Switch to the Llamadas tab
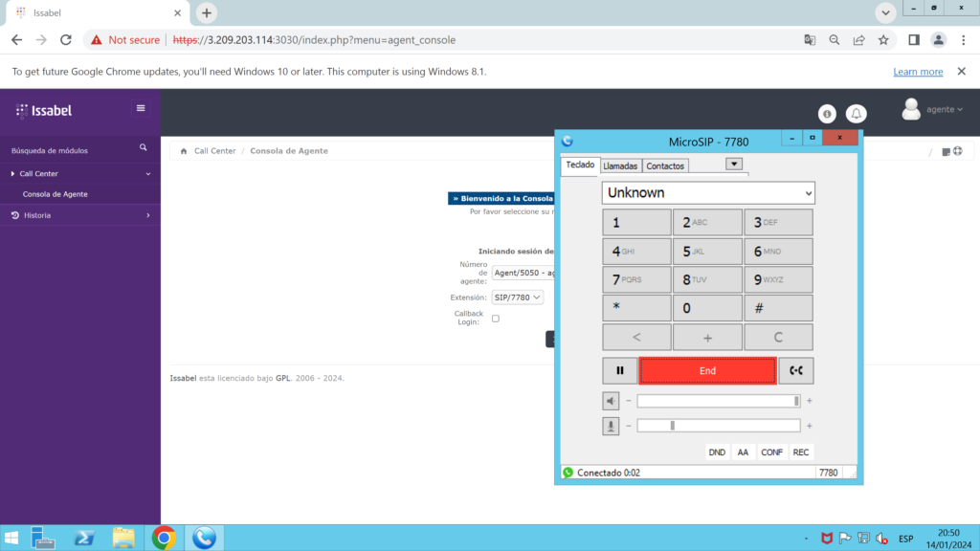This screenshot has width=980, height=551. click(620, 166)
